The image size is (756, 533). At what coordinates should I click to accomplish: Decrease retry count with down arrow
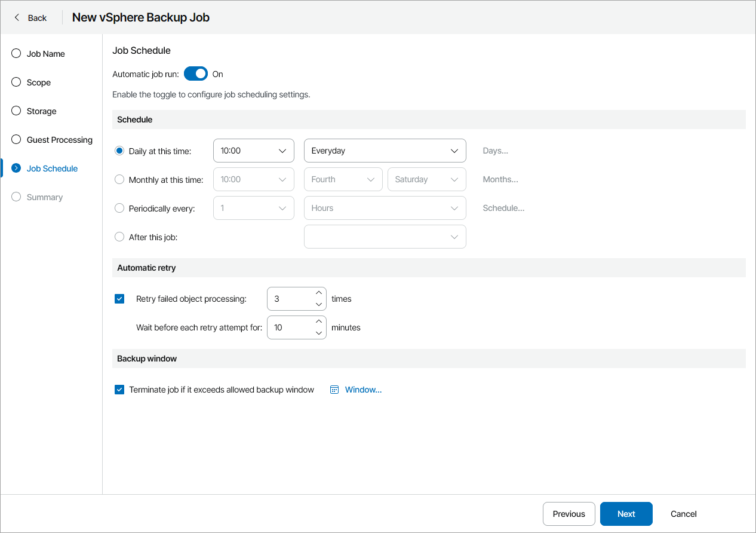click(319, 304)
